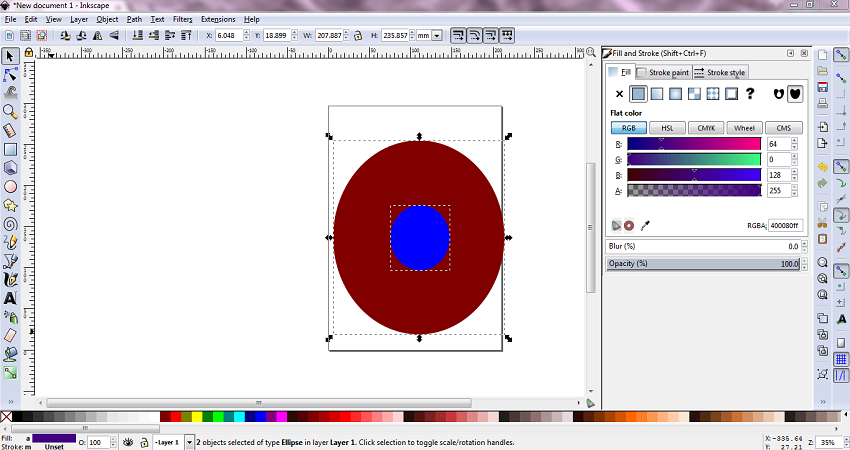Click the select all objects icon
This screenshot has width=850, height=450.
point(9,35)
